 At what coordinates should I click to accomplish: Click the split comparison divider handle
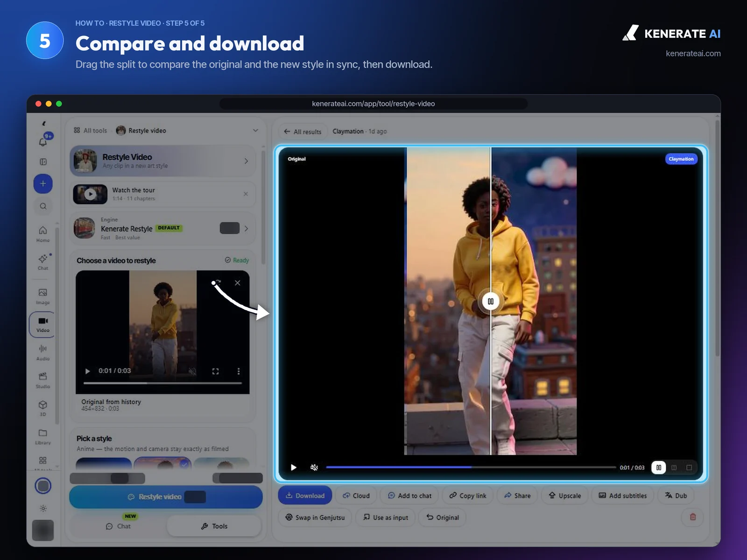tap(491, 301)
